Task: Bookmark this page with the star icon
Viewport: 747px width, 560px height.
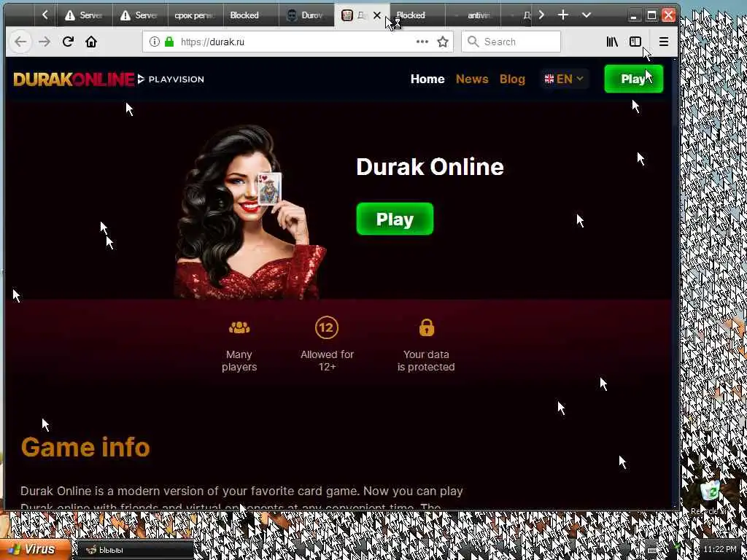Action: coord(443,42)
